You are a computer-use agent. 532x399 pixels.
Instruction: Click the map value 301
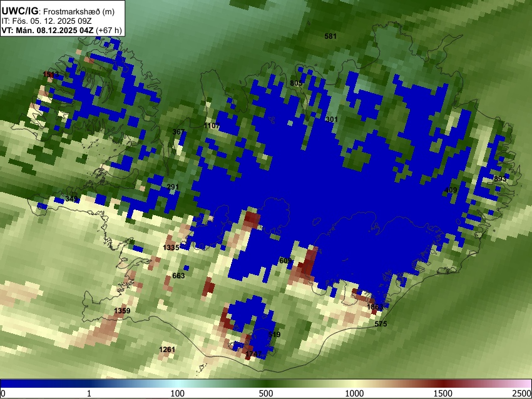[x=332, y=119]
